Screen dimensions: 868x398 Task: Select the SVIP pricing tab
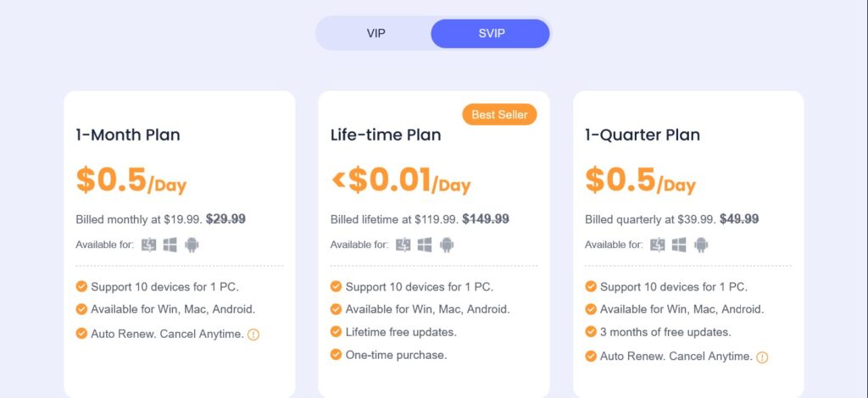pos(491,33)
